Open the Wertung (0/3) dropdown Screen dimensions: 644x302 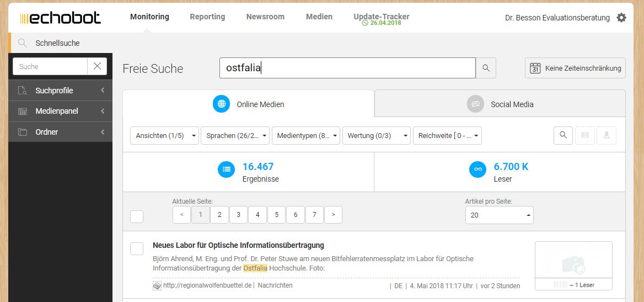(x=377, y=135)
